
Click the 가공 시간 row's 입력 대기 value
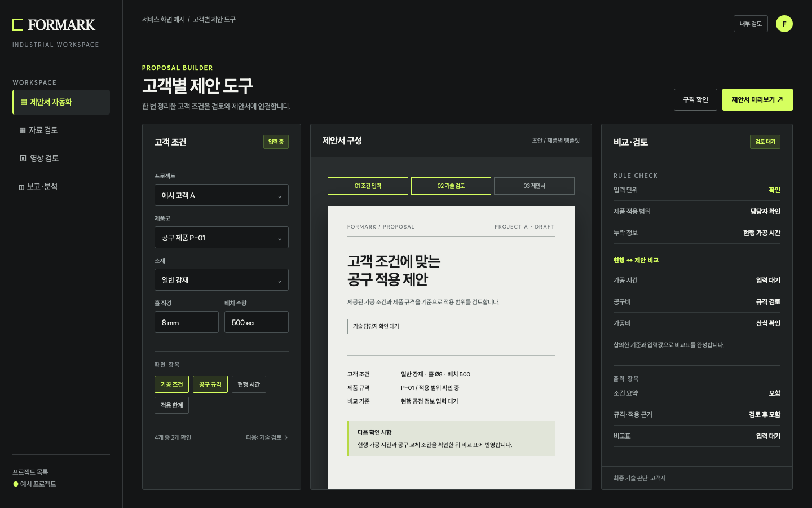coord(768,281)
